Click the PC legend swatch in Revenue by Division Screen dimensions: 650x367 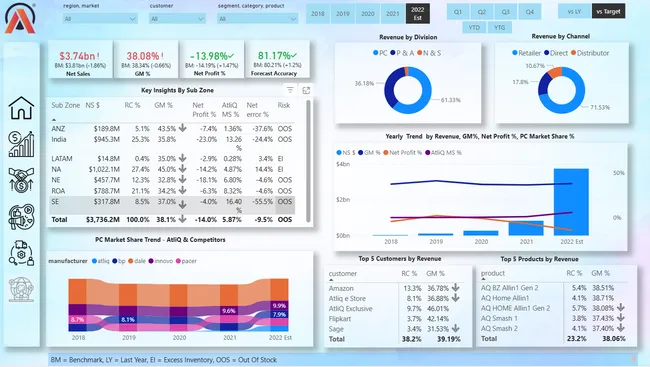[x=376, y=53]
